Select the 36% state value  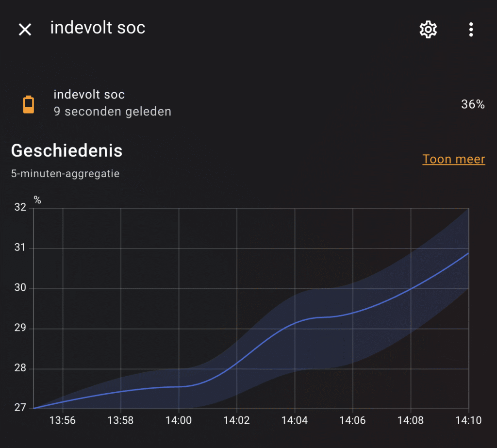tap(473, 104)
